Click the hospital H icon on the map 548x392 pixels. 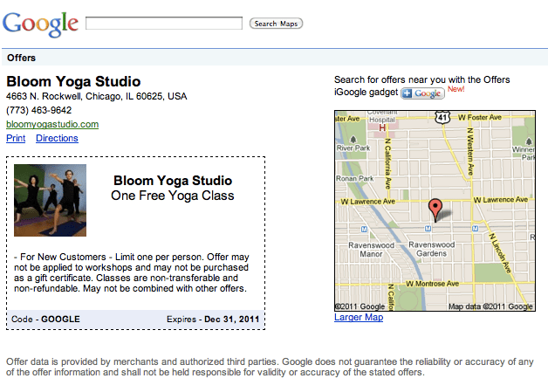click(380, 127)
